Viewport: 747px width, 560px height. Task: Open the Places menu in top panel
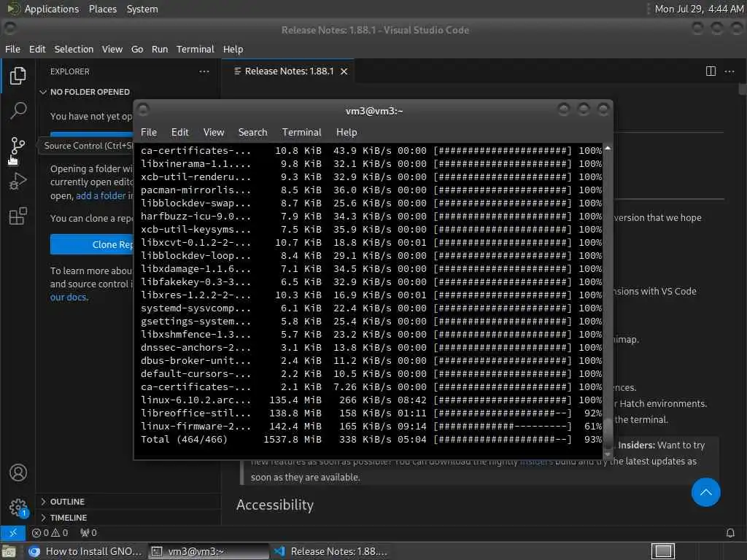tap(103, 9)
